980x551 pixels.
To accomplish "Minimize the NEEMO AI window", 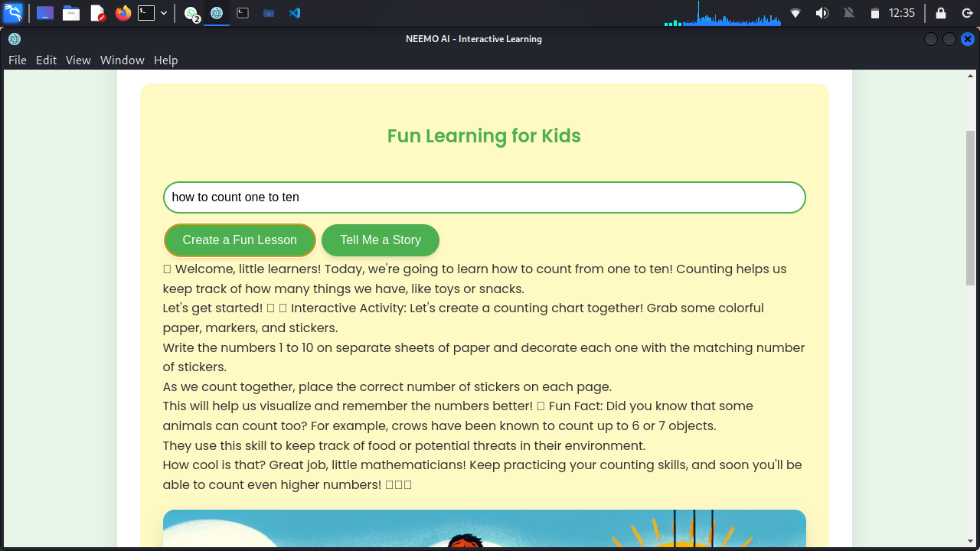I will (x=931, y=39).
